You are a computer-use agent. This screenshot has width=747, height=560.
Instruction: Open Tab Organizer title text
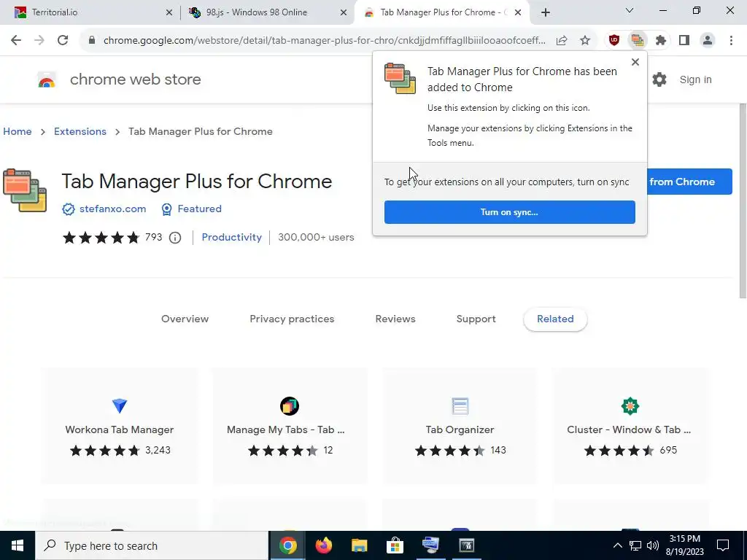click(x=460, y=429)
